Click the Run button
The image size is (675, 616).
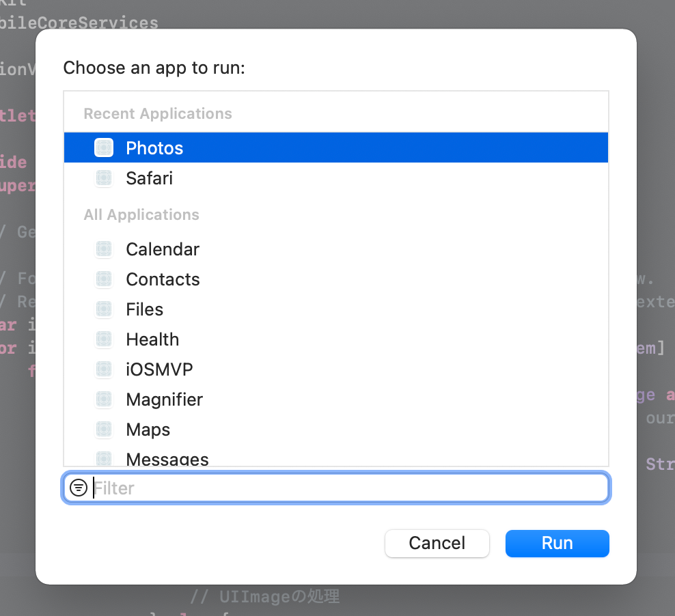(557, 544)
